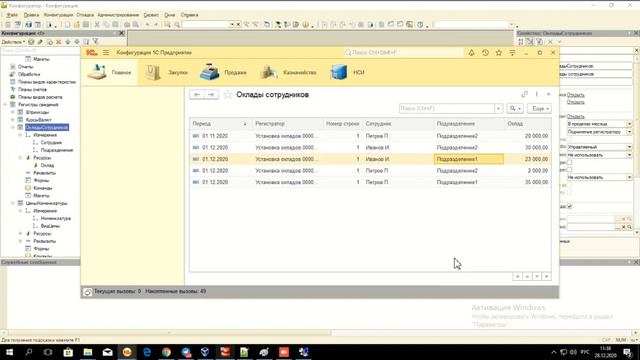This screenshot has height=360, width=640.
Task: Click the search magnifier in configurator toolbar
Action: click(177, 24)
